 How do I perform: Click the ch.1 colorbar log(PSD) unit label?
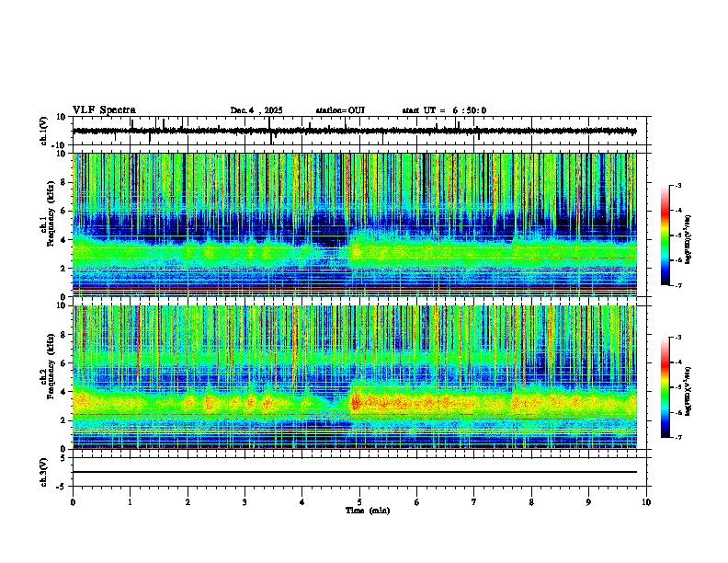pyautogui.click(x=688, y=239)
